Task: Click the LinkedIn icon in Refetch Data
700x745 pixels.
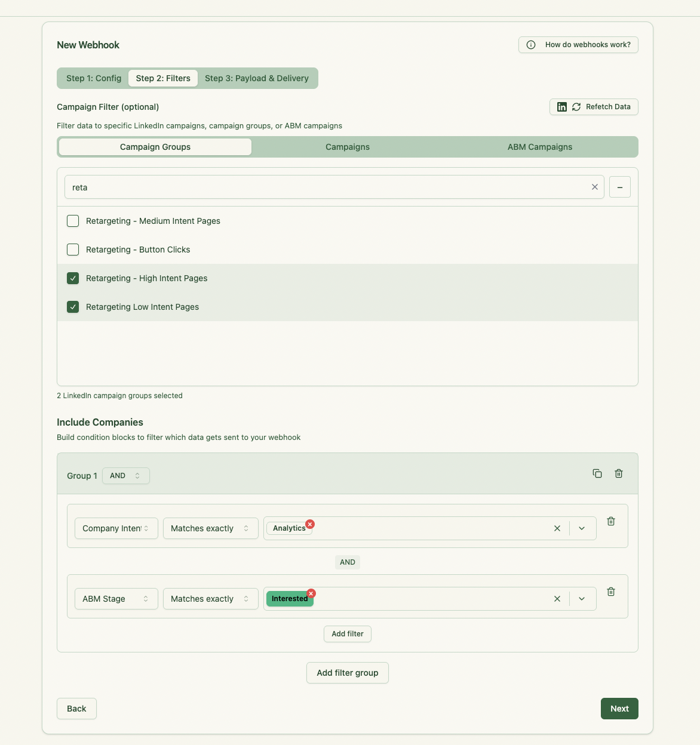Action: click(561, 106)
